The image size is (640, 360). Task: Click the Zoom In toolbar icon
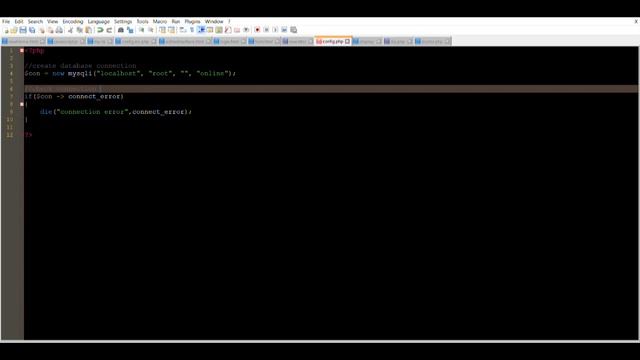pyautogui.click(x=141, y=30)
